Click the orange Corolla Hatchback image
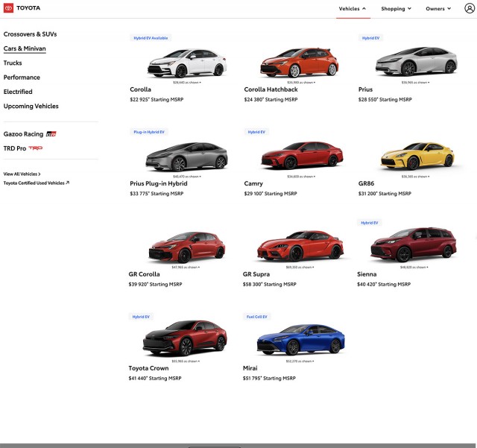 (300, 63)
